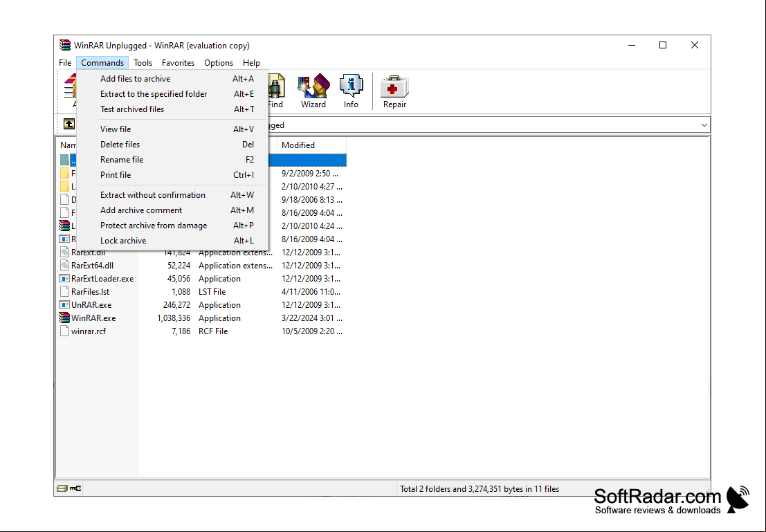Click the 45,056 size value

click(179, 279)
